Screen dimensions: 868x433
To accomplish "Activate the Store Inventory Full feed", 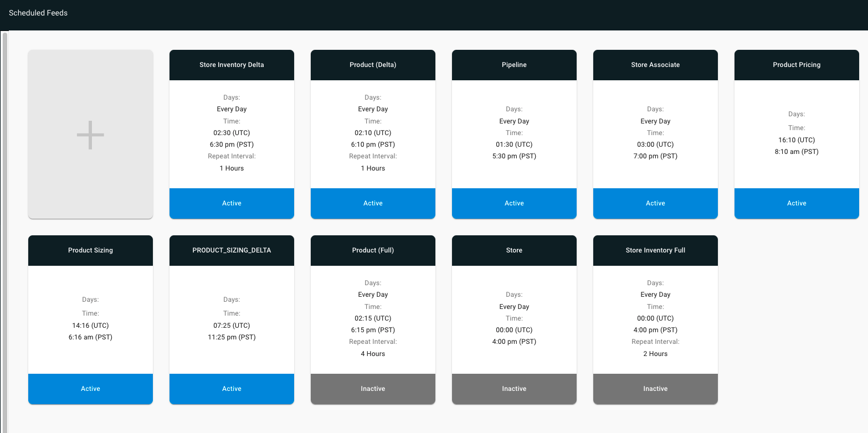I will click(655, 389).
